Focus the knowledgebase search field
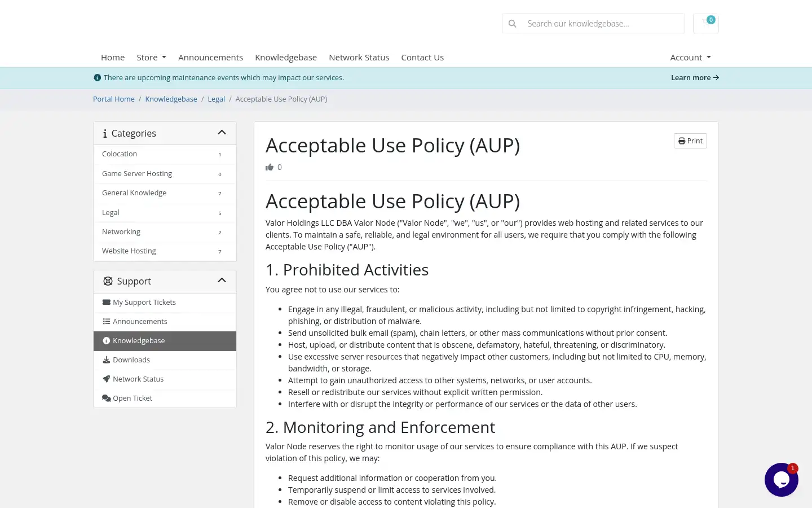The width and height of the screenshot is (812, 508). [x=603, y=24]
